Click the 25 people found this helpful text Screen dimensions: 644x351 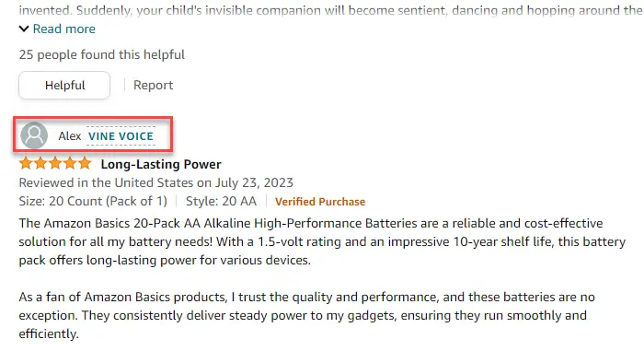click(x=102, y=54)
